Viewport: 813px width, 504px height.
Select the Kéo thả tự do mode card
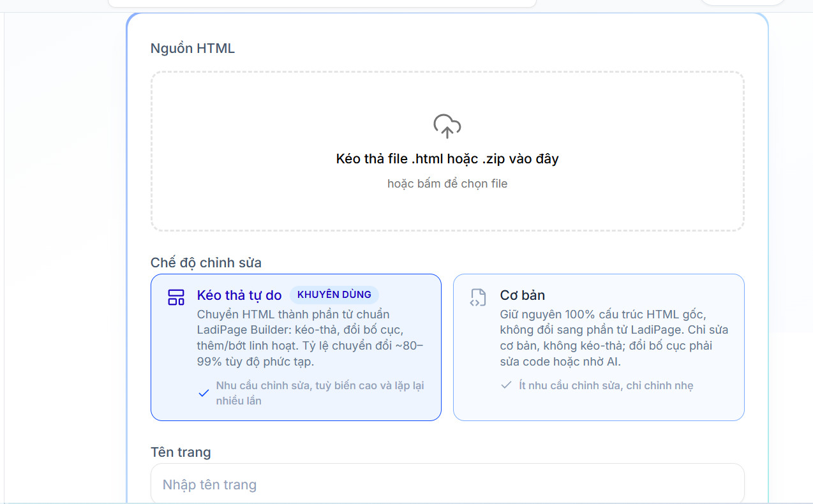296,348
